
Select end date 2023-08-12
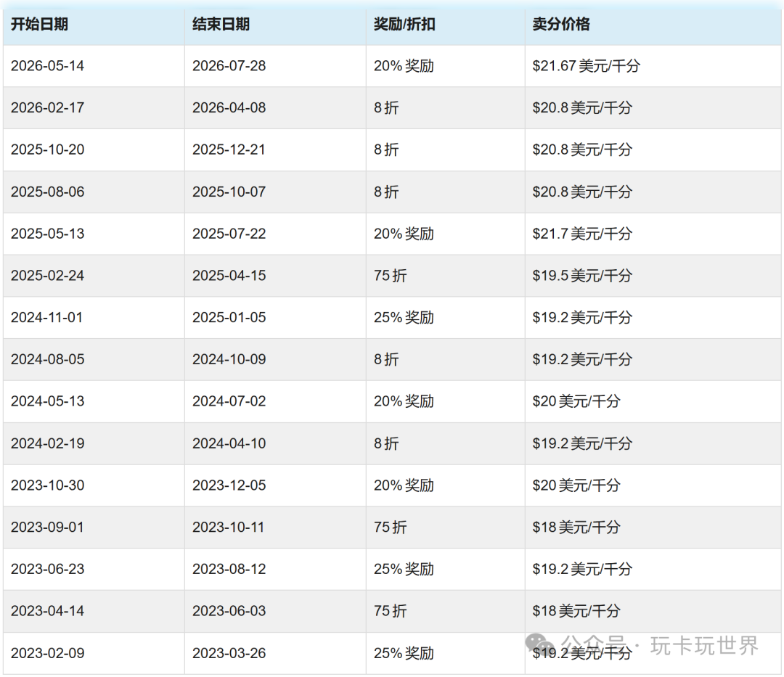229,570
